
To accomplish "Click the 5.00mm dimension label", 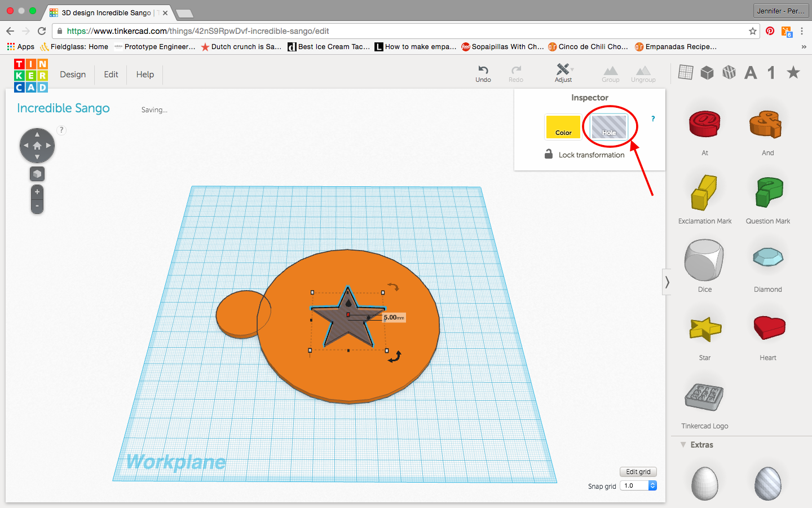I will [x=394, y=318].
